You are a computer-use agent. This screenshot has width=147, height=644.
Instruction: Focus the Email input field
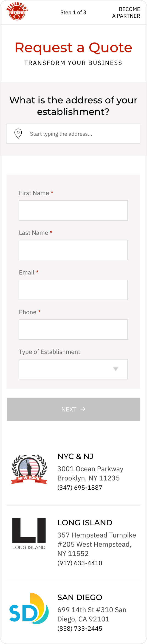click(73, 290)
